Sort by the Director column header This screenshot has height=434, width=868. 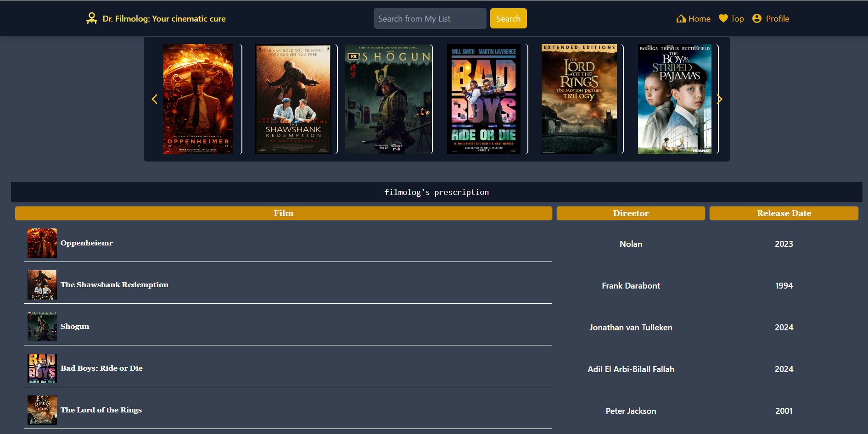click(631, 213)
